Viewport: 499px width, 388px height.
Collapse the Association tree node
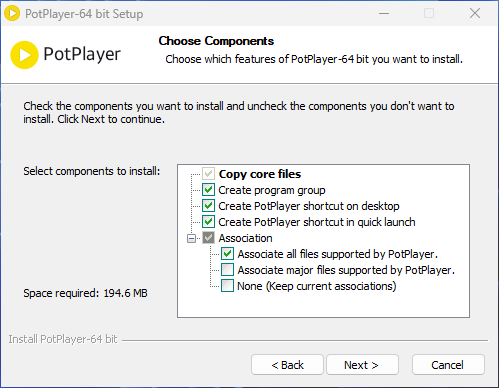point(191,238)
